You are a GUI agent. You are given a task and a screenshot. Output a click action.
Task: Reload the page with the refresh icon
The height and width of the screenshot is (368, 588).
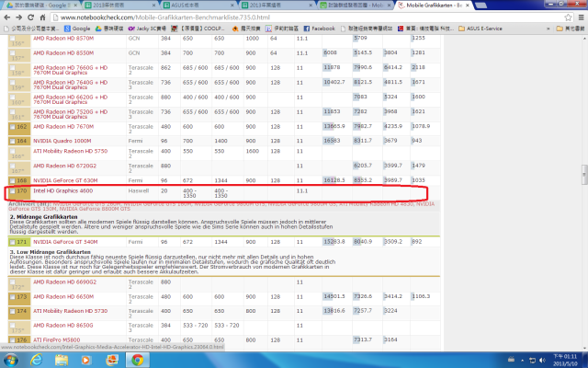[x=30, y=17]
